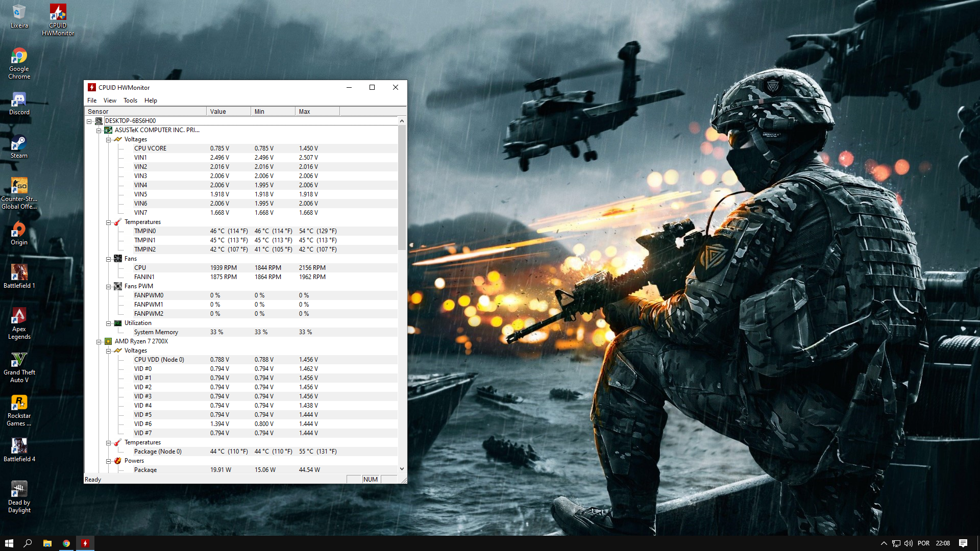Collapse motherboard Temperatures group
The height and width of the screenshot is (551, 980).
coord(109,222)
